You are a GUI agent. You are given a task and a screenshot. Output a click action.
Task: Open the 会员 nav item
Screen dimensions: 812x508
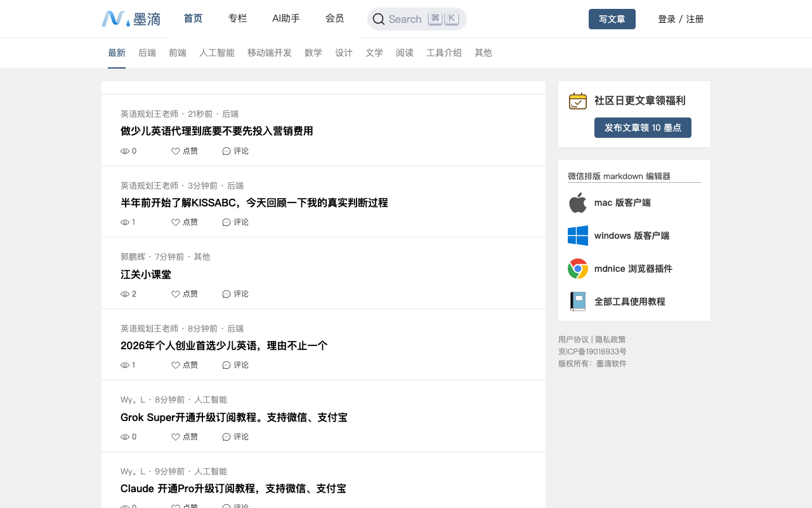[334, 18]
